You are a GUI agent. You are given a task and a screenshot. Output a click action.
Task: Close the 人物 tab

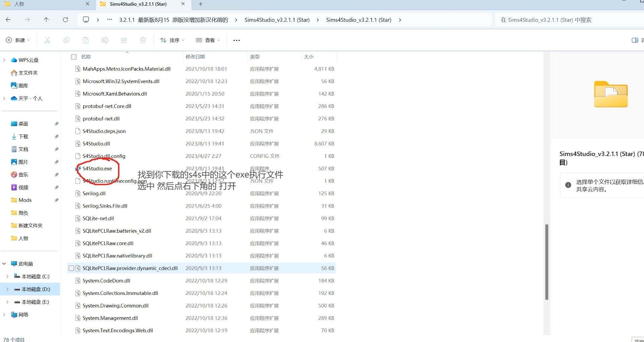88,4
